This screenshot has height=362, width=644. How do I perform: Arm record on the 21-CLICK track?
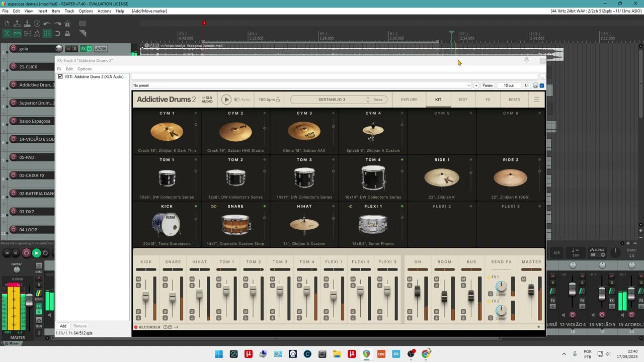click(x=14, y=67)
